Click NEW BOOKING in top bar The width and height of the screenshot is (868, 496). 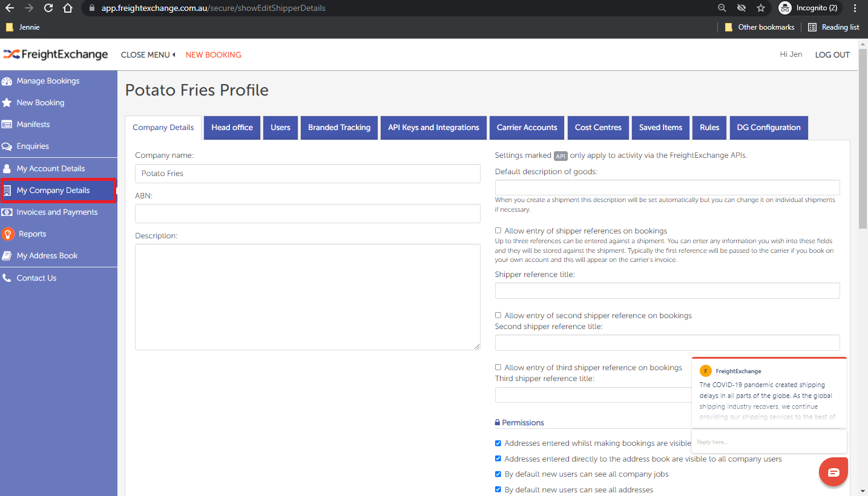pyautogui.click(x=213, y=54)
